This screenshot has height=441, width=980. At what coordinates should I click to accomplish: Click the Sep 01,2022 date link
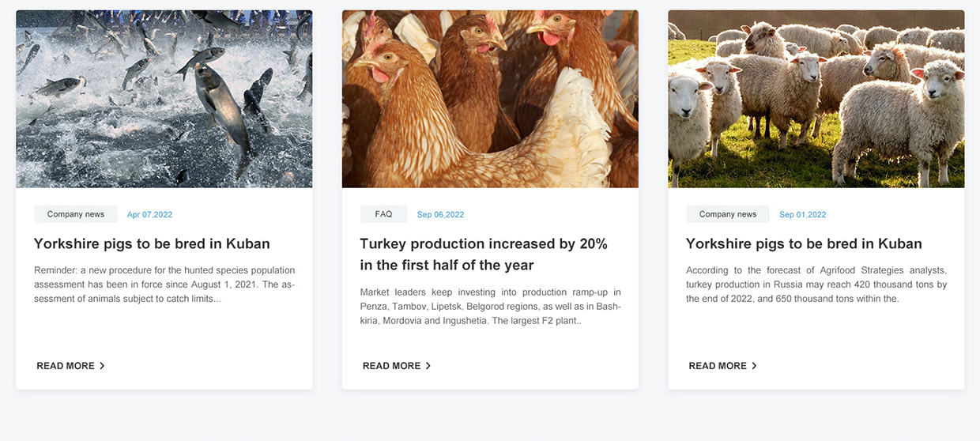pyautogui.click(x=802, y=215)
